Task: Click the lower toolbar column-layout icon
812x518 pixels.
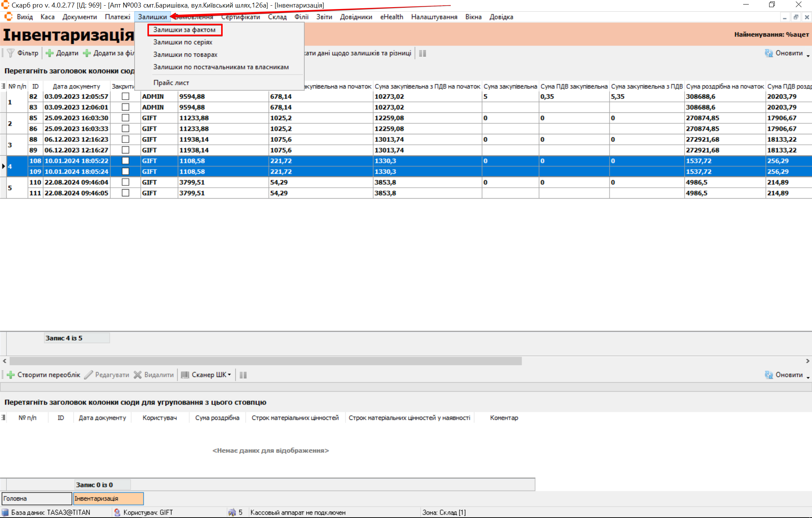Action: (x=243, y=375)
